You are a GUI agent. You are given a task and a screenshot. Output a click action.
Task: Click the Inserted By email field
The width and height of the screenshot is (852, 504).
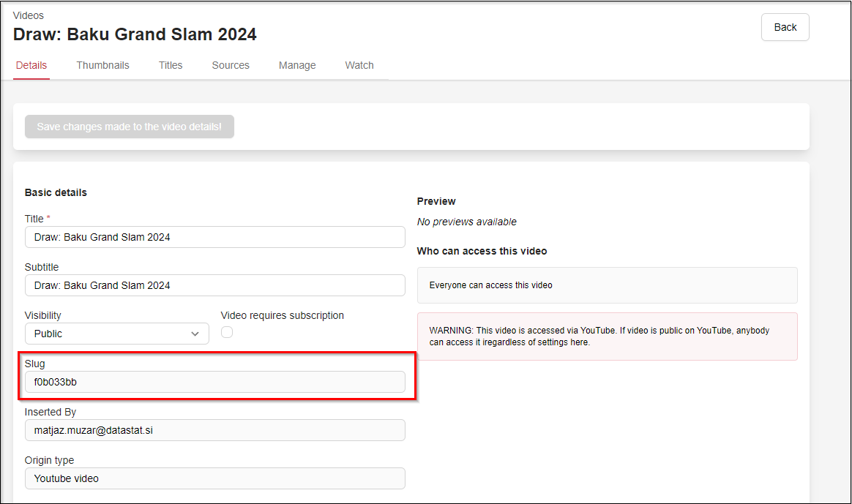coord(214,430)
